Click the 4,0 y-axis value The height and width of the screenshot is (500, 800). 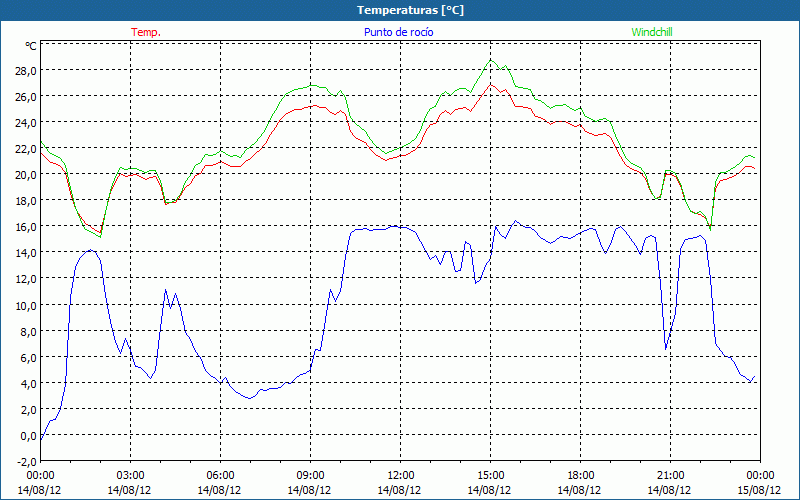point(28,383)
